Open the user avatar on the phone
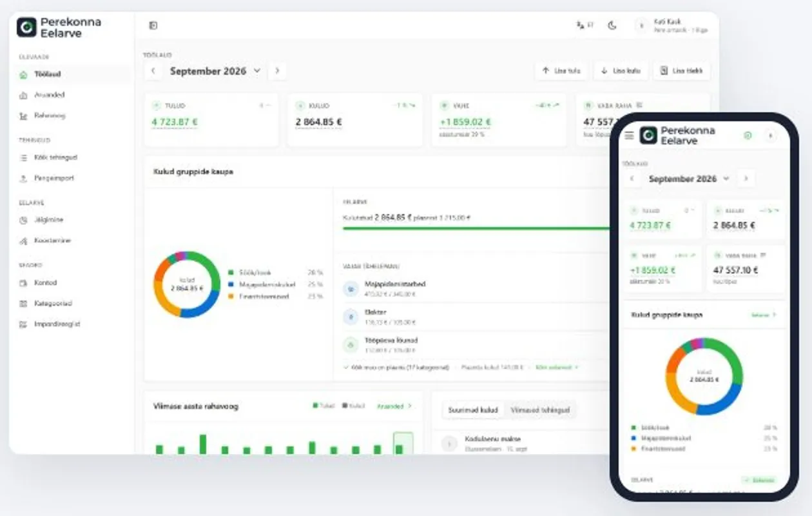This screenshot has width=812, height=516. point(771,135)
